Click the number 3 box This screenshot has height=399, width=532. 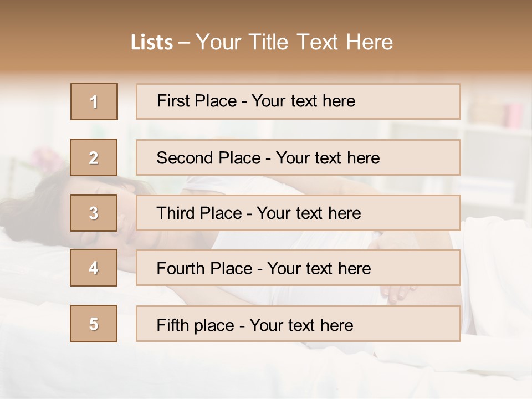click(x=94, y=213)
